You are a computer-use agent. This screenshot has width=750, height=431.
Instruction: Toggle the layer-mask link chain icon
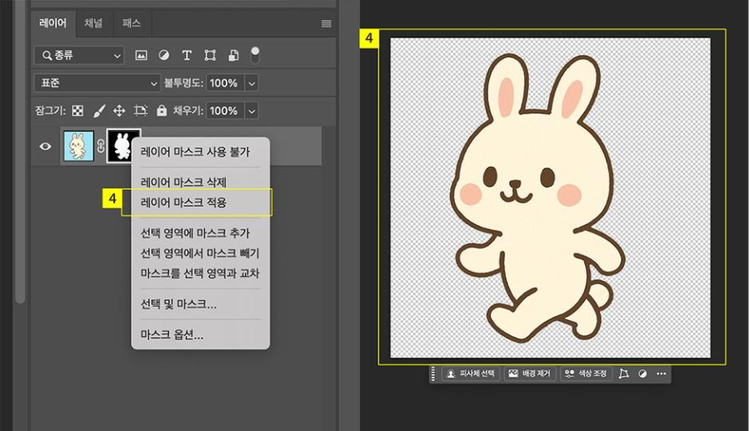[100, 146]
